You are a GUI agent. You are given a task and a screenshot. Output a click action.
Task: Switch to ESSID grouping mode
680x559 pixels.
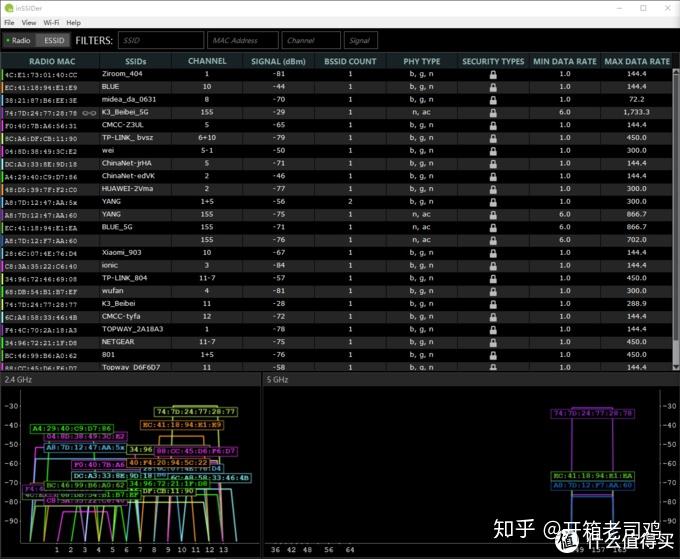point(54,40)
